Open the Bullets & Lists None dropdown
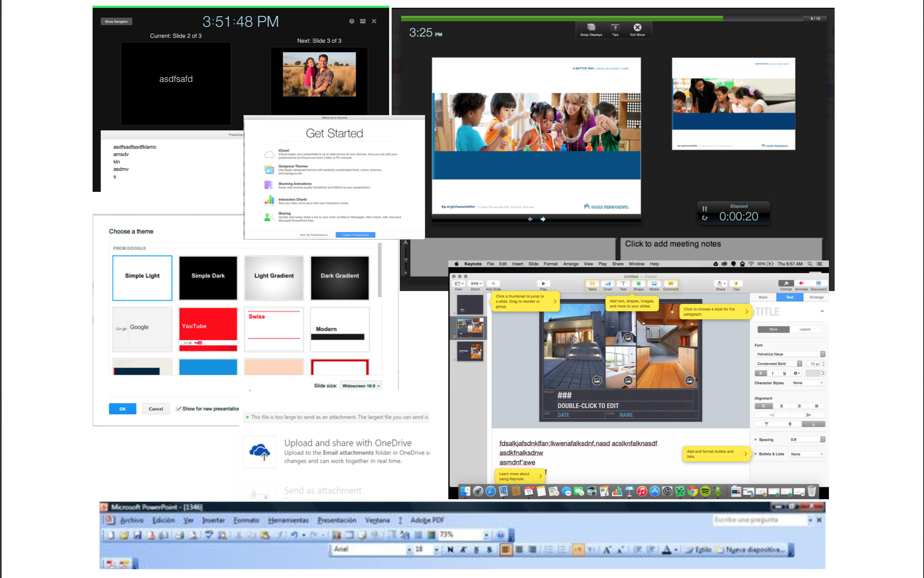The height and width of the screenshot is (578, 924). [807, 454]
